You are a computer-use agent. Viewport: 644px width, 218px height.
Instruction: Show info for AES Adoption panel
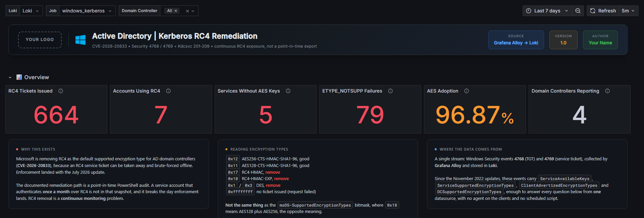point(466,91)
